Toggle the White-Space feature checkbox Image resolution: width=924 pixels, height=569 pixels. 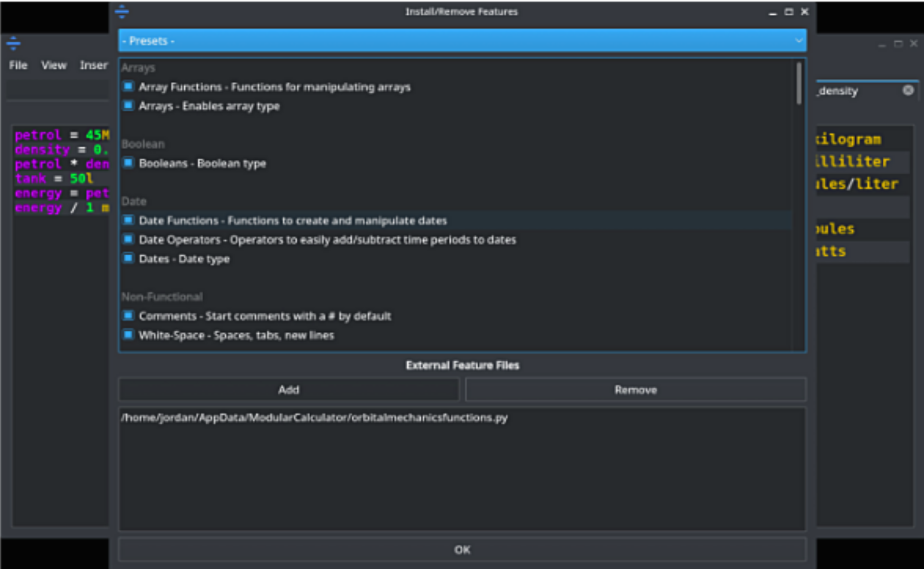pos(128,335)
